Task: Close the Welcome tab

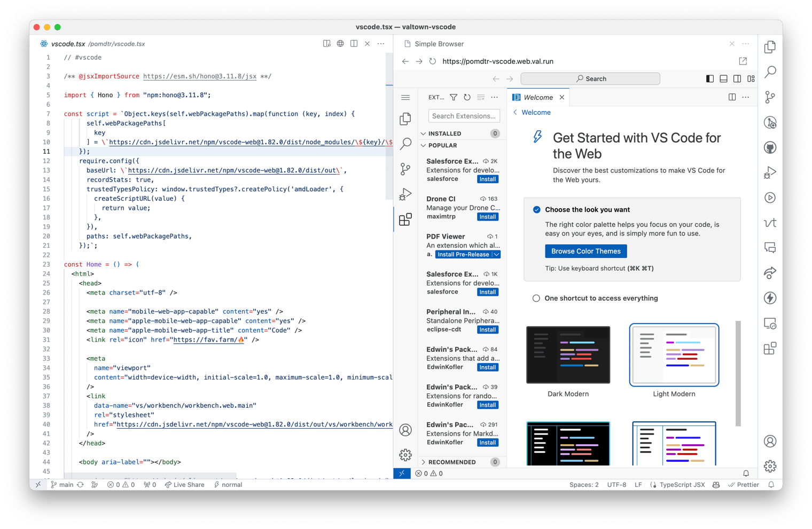Action: (x=562, y=97)
